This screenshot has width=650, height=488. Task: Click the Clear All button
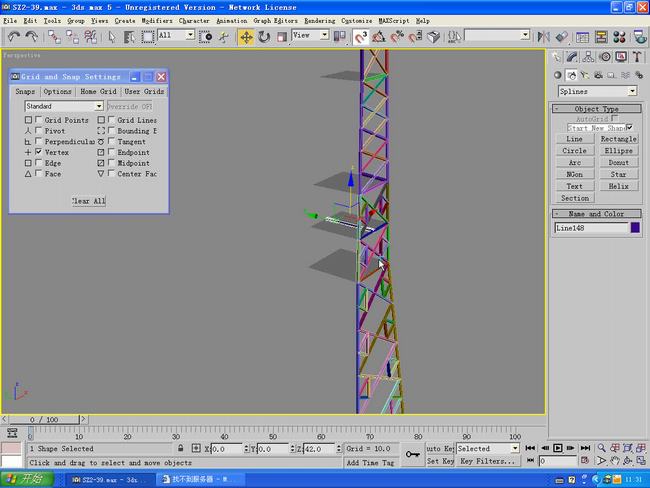click(89, 201)
